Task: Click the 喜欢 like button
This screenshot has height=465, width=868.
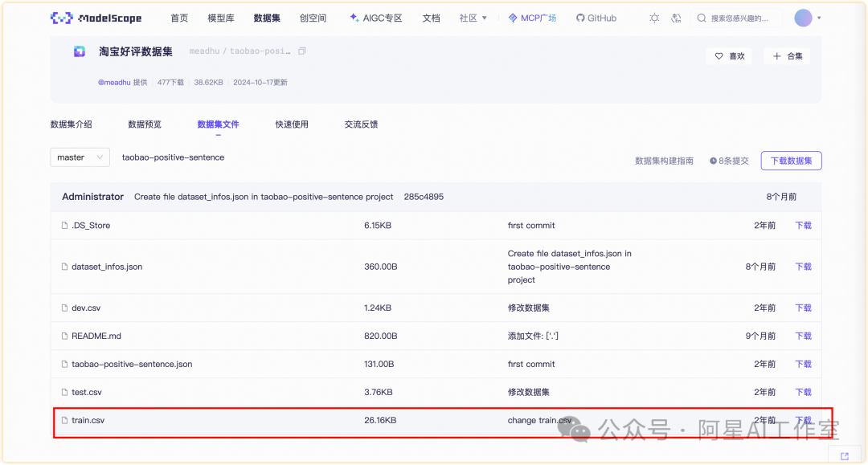Action: point(730,56)
